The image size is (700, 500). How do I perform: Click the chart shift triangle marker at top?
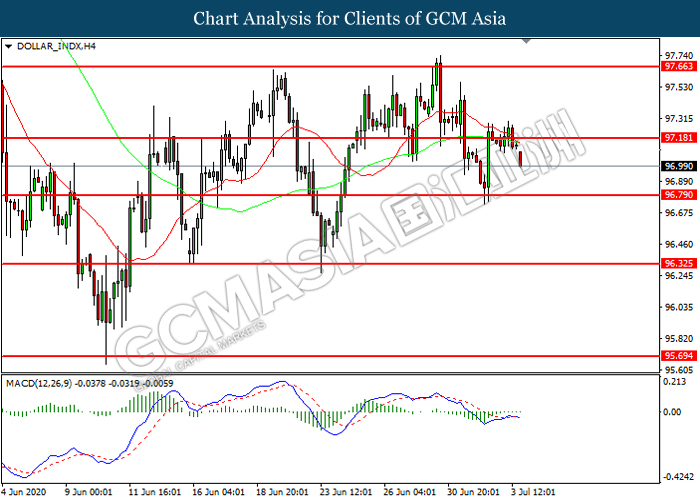click(x=526, y=41)
